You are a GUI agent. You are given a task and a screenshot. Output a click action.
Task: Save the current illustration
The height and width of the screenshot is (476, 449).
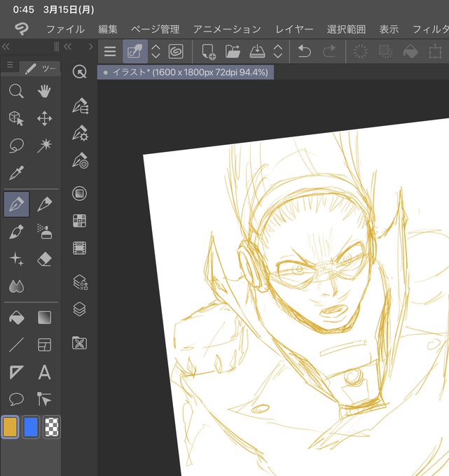257,51
